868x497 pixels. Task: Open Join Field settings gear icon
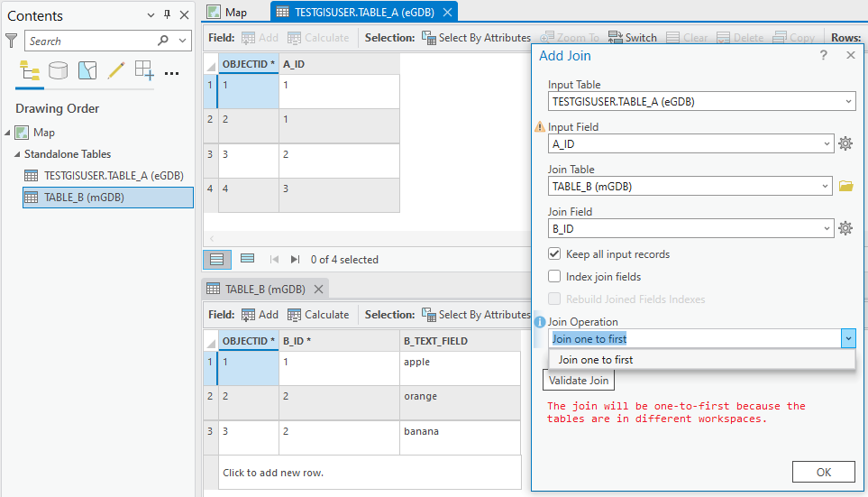pos(845,228)
